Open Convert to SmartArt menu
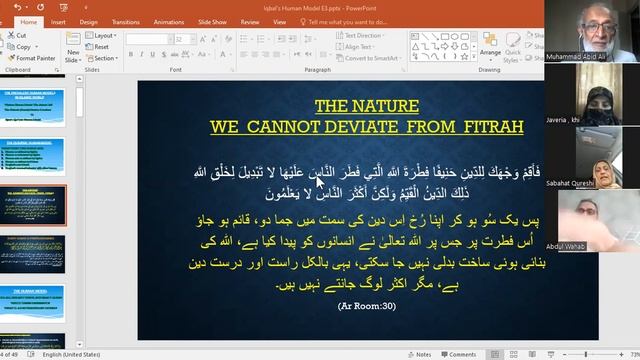 (369, 58)
